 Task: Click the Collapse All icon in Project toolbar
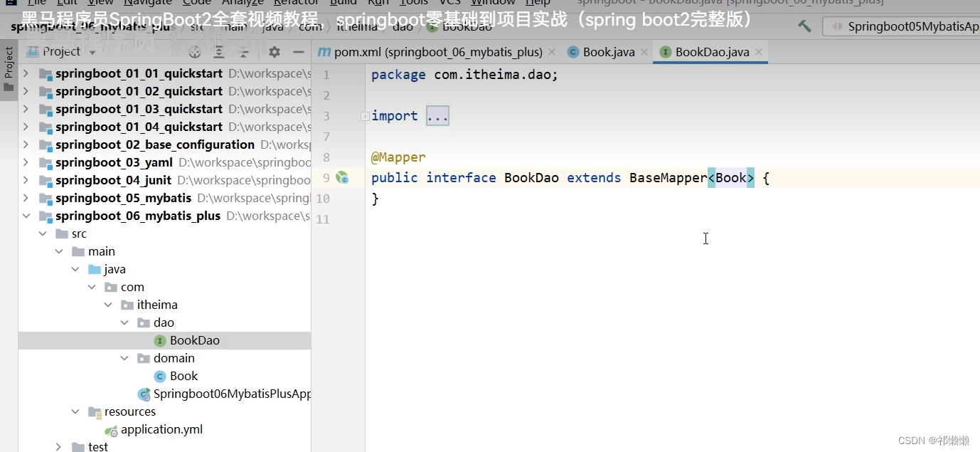click(243, 51)
